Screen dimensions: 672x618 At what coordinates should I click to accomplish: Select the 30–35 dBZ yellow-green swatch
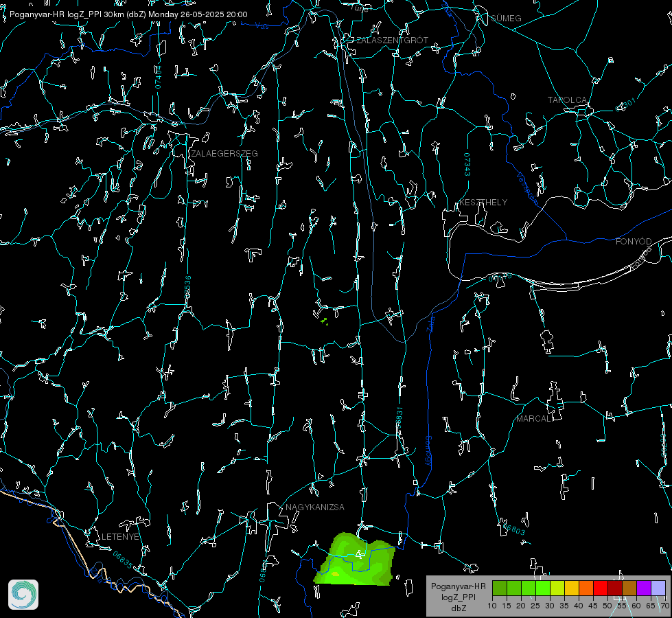[557, 588]
